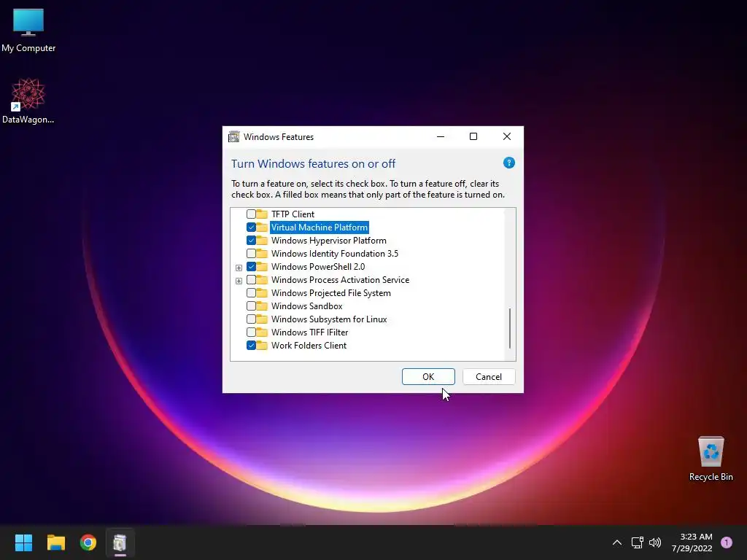
Task: Check Windows Process Activation Service
Action: coord(251,279)
